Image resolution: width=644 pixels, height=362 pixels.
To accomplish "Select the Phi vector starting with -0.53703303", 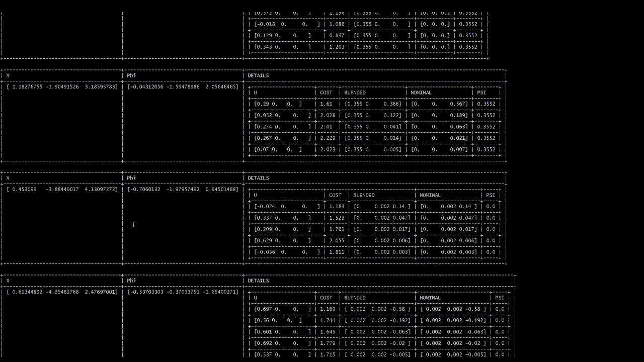I will pos(183,292).
